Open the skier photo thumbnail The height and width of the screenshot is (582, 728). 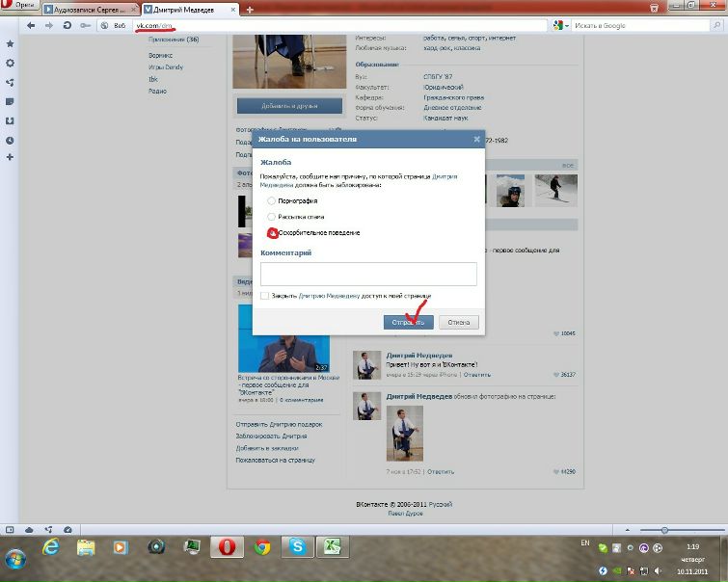555,190
